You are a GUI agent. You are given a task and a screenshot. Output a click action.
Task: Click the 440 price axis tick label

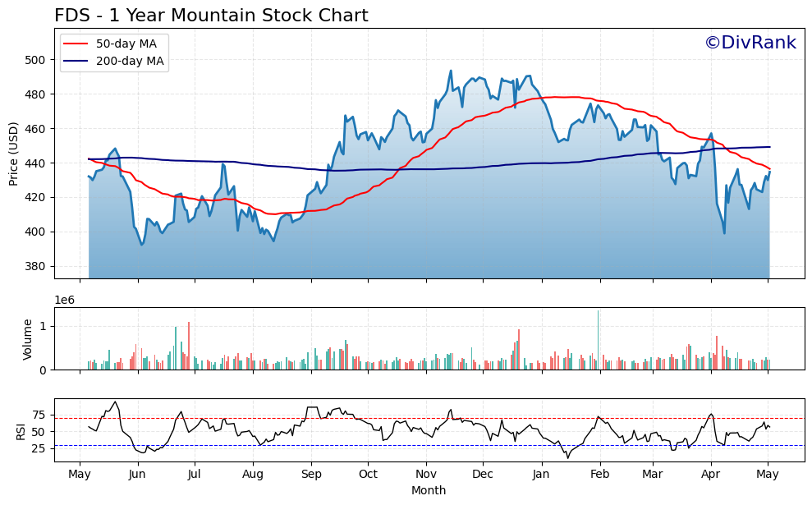click(35, 163)
